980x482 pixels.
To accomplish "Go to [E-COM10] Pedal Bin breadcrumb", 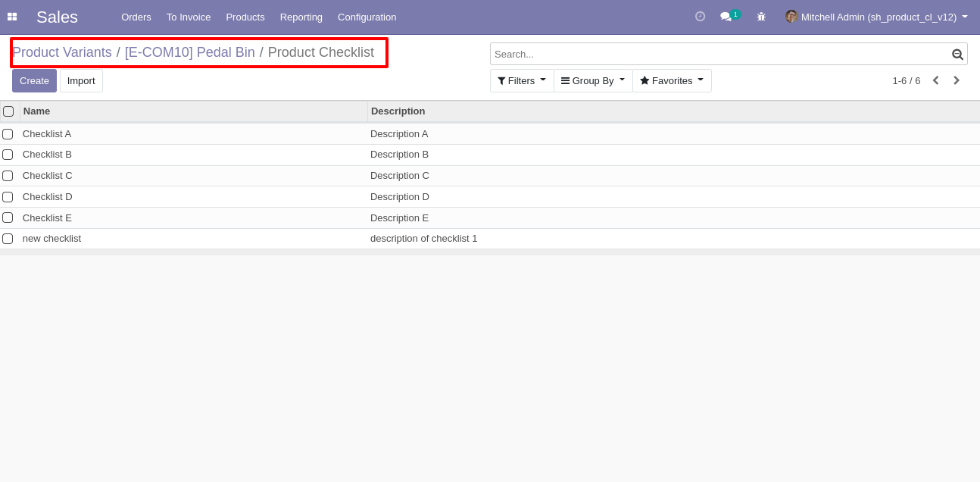I will click(x=190, y=52).
